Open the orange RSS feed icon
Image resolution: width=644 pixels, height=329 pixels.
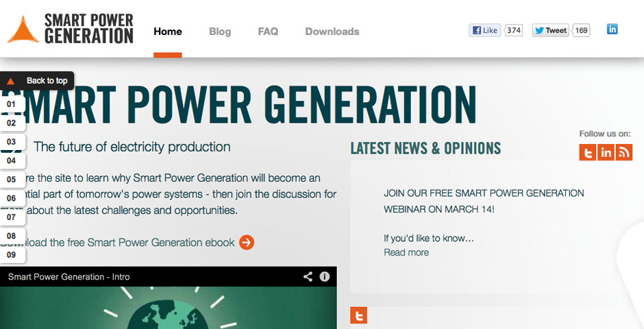tap(624, 152)
